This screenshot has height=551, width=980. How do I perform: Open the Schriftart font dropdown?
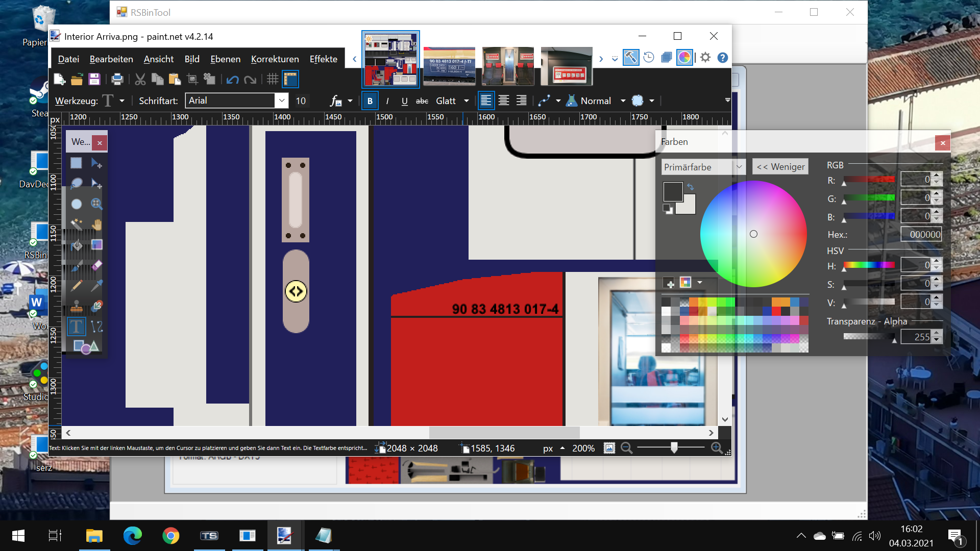282,101
